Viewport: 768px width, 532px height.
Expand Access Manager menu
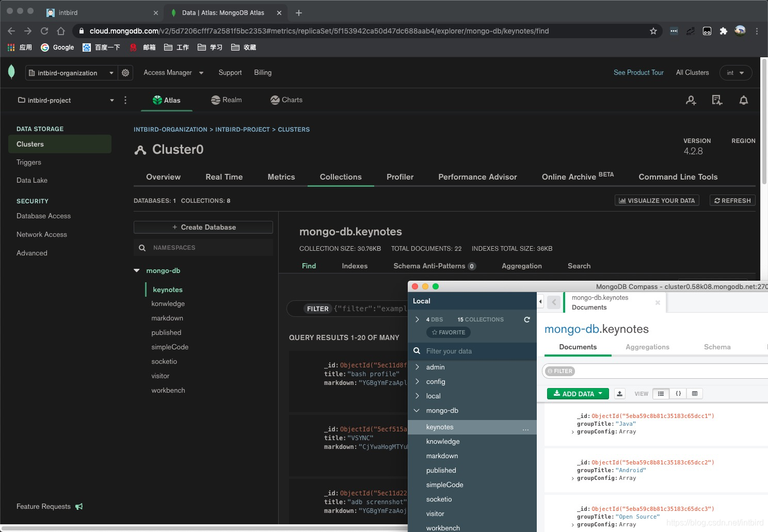point(173,73)
